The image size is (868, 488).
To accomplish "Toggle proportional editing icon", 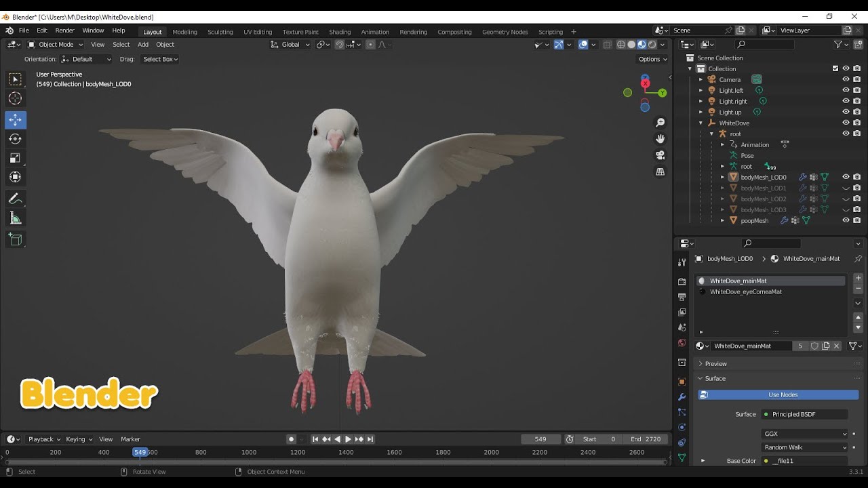I will point(370,45).
